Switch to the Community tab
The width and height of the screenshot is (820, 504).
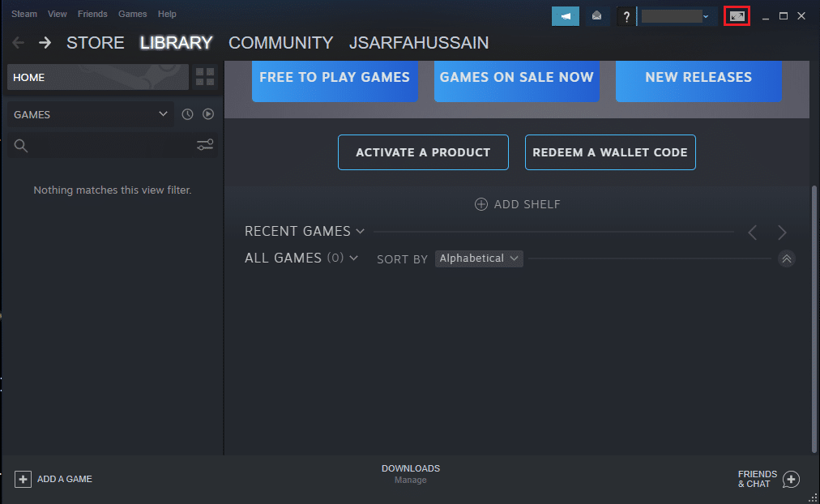281,42
